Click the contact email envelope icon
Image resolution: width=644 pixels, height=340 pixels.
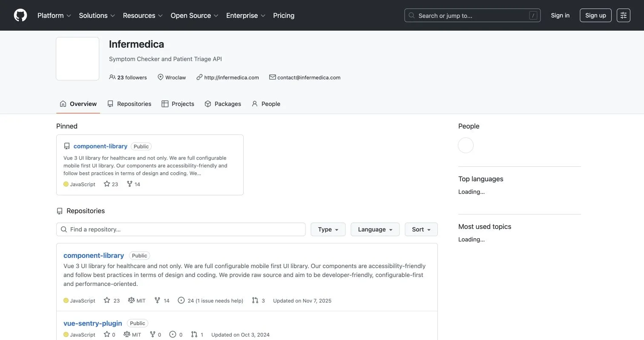pyautogui.click(x=273, y=77)
